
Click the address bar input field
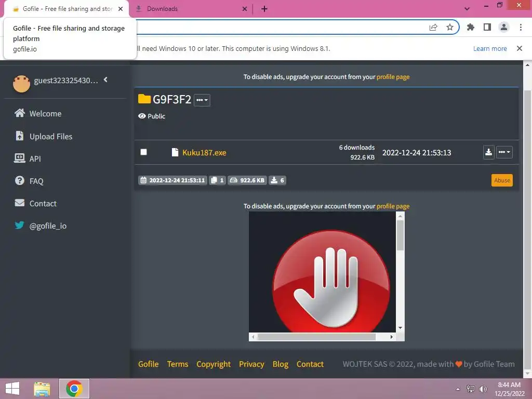pos(282,27)
